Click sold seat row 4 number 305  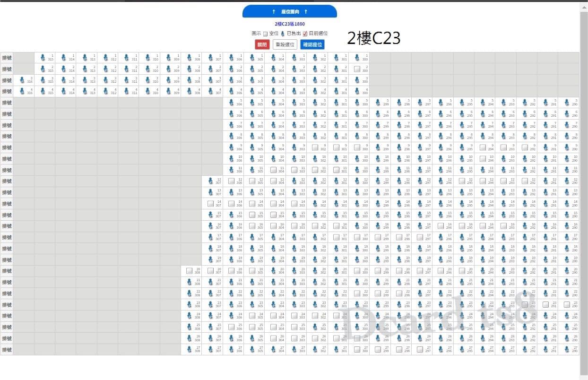coord(252,91)
